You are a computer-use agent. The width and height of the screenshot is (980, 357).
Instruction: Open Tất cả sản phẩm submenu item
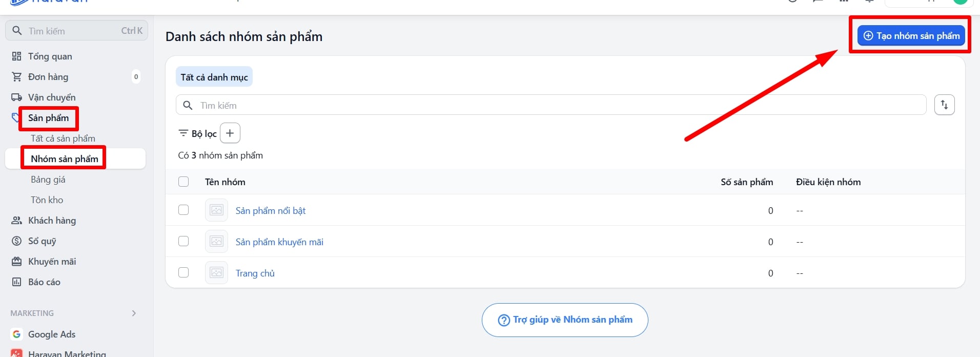click(x=63, y=138)
